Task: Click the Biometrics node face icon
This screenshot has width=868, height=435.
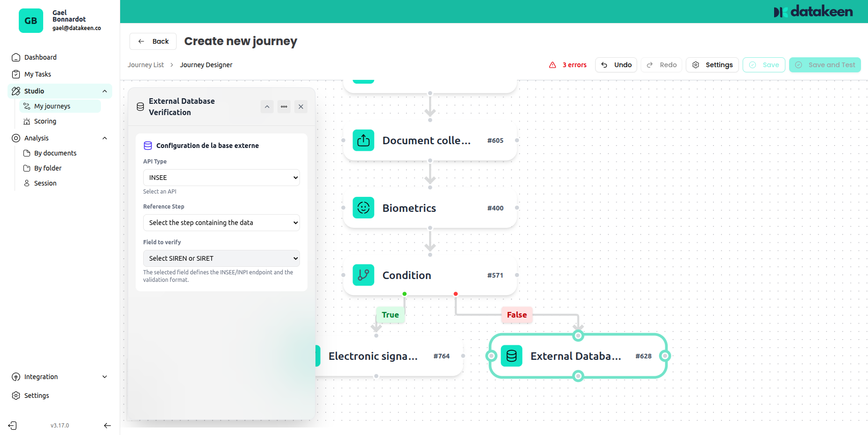Action: [363, 208]
